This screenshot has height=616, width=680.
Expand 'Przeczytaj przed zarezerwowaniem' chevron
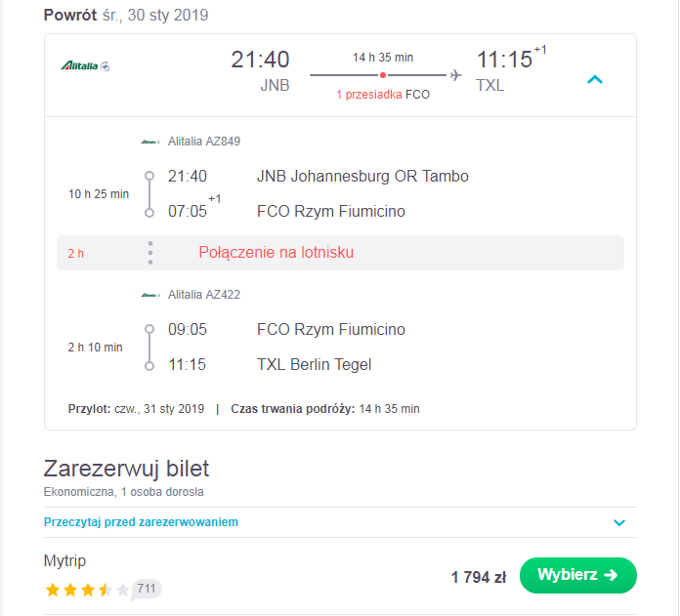(618, 522)
